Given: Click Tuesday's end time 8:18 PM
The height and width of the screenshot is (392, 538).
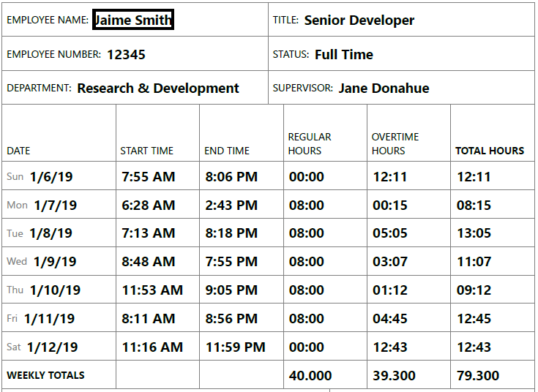Looking at the screenshot, I should 231,233.
